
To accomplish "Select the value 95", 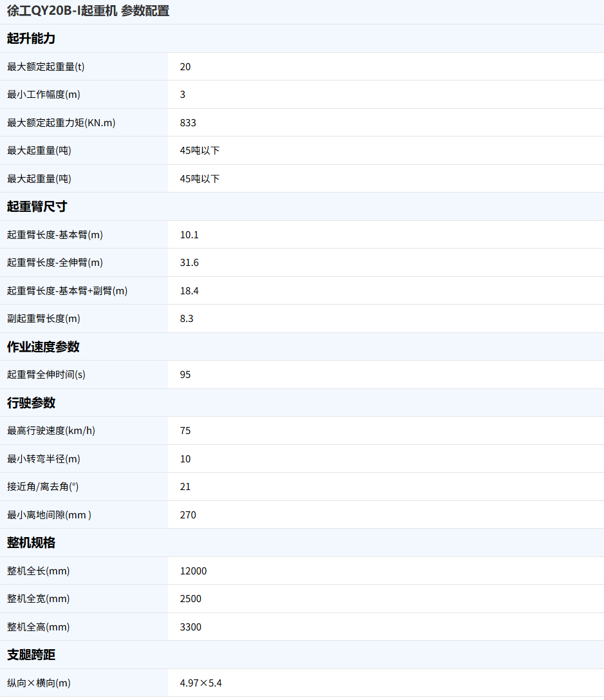I will click(x=185, y=375).
